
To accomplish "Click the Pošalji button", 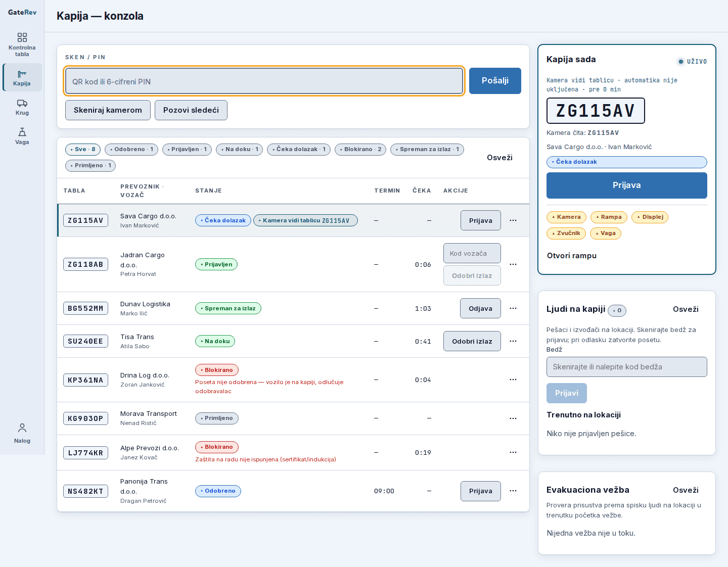I will point(495,81).
